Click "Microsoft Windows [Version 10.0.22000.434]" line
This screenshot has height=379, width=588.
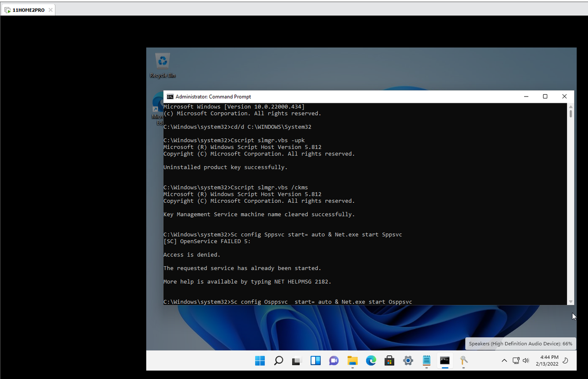coord(234,107)
